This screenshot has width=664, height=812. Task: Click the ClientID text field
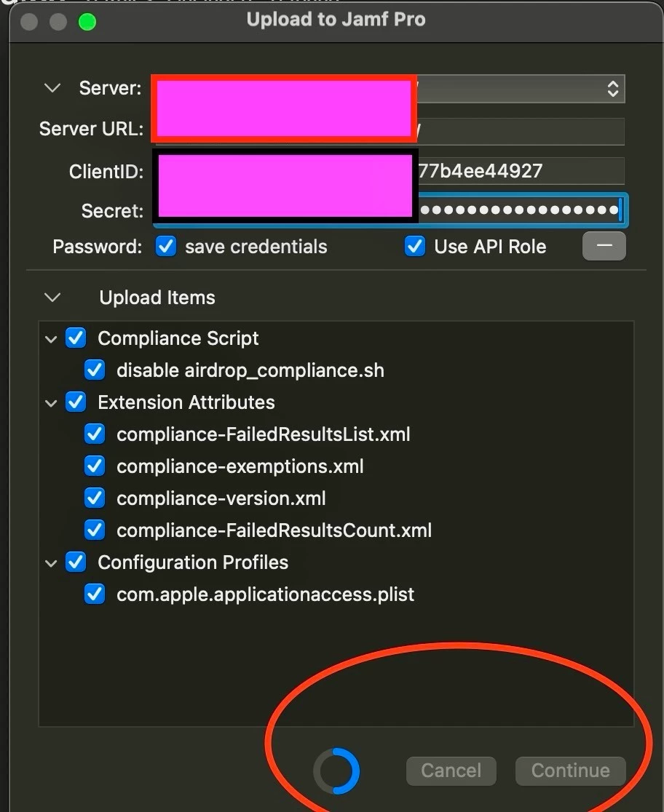[390, 171]
